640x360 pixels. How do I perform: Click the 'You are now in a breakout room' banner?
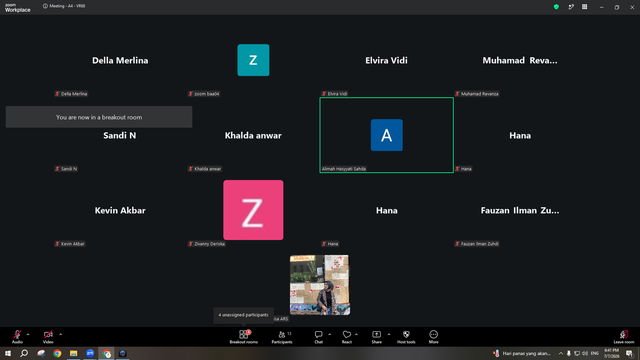(99, 117)
